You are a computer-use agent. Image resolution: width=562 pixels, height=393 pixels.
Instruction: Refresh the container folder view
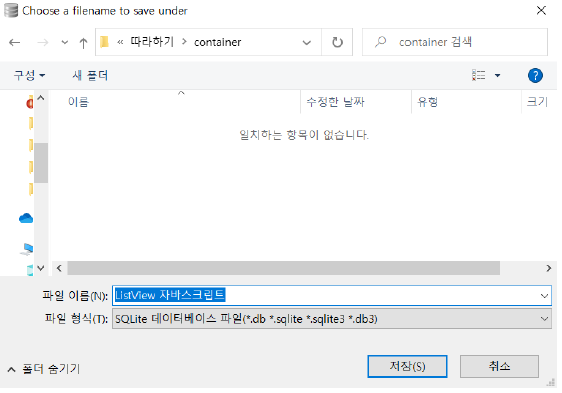coord(337,42)
